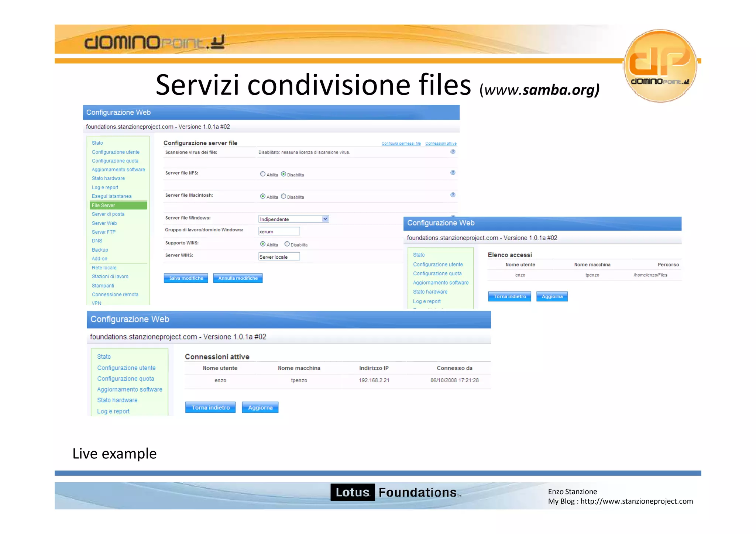
Task: Click the Server WINS input field
Action: 279,256
